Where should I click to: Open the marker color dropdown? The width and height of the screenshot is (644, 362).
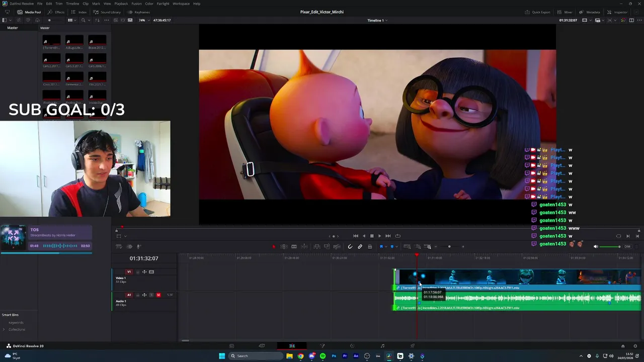396,246
